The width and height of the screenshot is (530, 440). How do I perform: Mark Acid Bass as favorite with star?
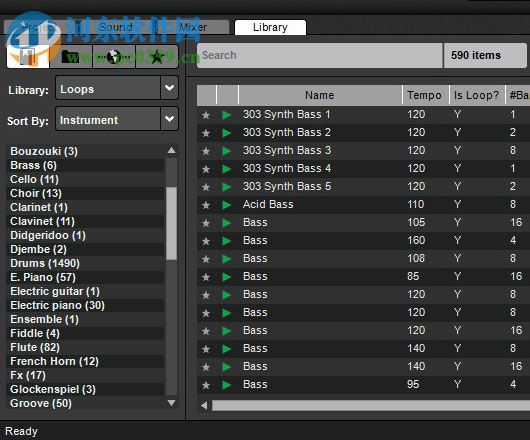click(x=206, y=205)
